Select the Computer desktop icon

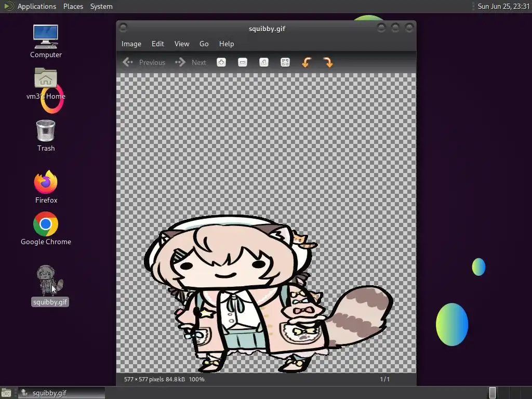tap(46, 42)
